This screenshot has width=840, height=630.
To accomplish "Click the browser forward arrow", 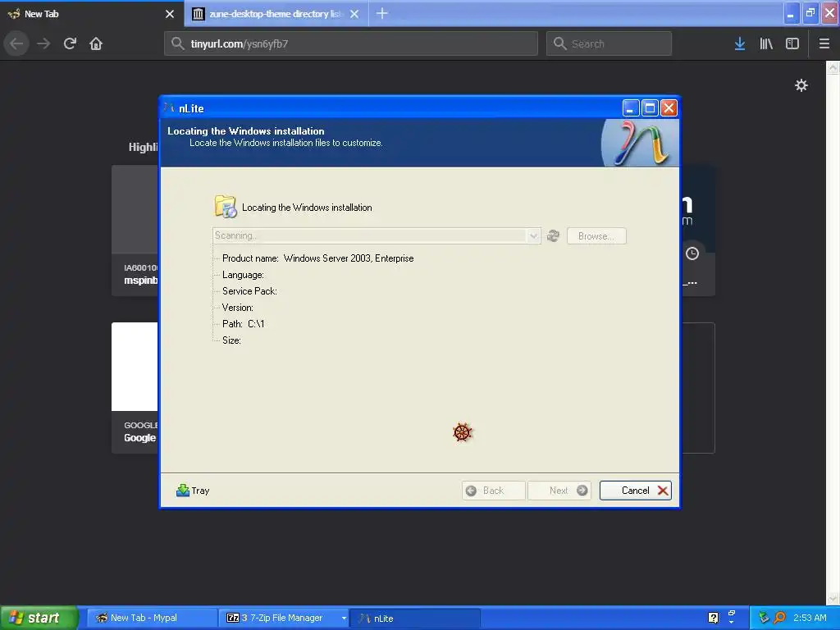I will click(43, 43).
